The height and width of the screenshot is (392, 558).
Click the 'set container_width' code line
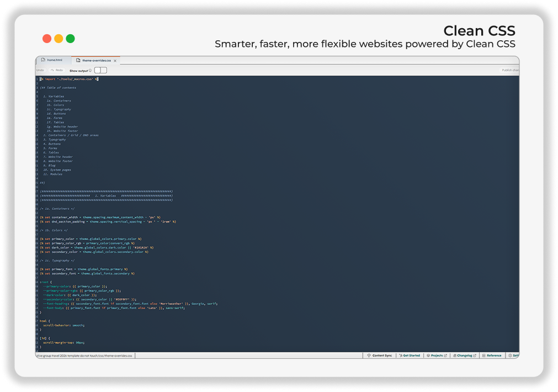point(100,217)
